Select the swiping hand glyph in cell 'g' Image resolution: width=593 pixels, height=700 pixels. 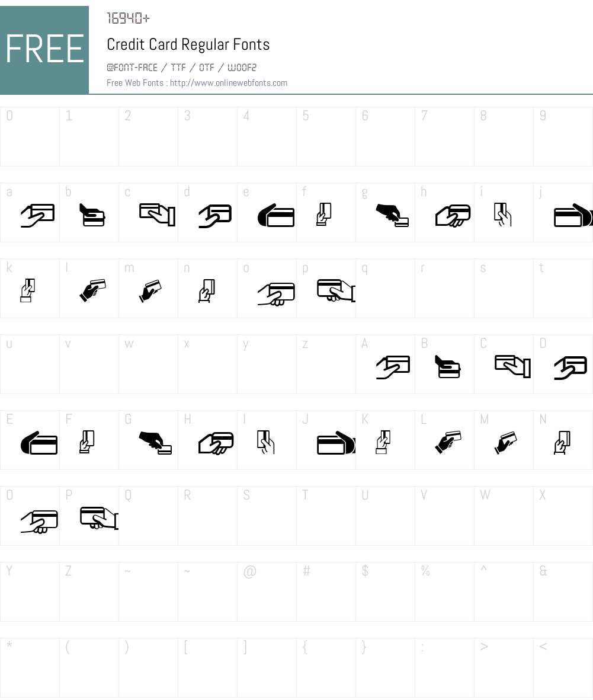tap(392, 215)
